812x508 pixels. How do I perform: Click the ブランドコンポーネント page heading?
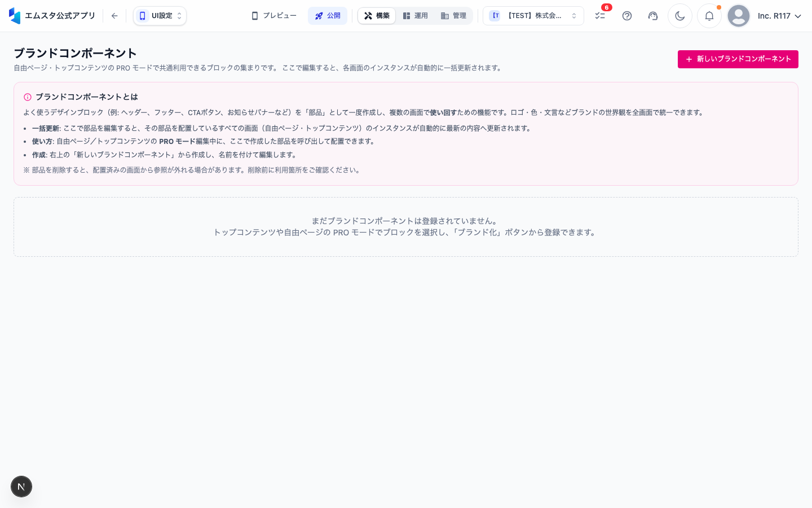[x=75, y=53]
